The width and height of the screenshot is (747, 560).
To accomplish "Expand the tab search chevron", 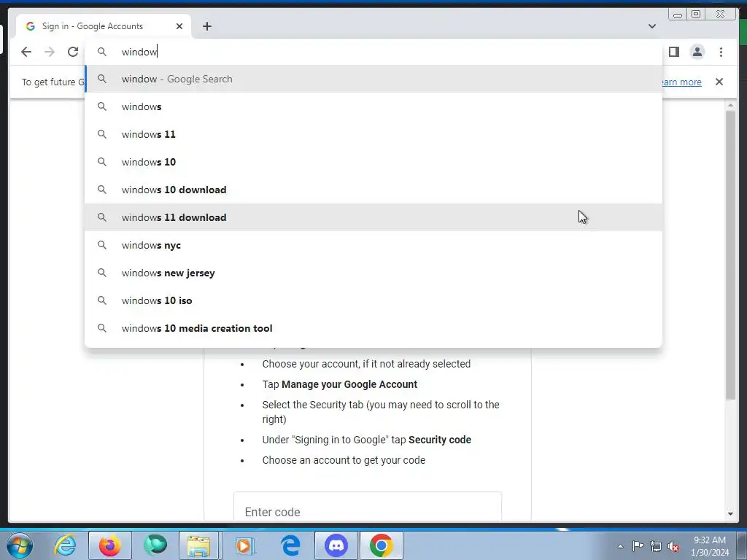I will click(x=651, y=26).
